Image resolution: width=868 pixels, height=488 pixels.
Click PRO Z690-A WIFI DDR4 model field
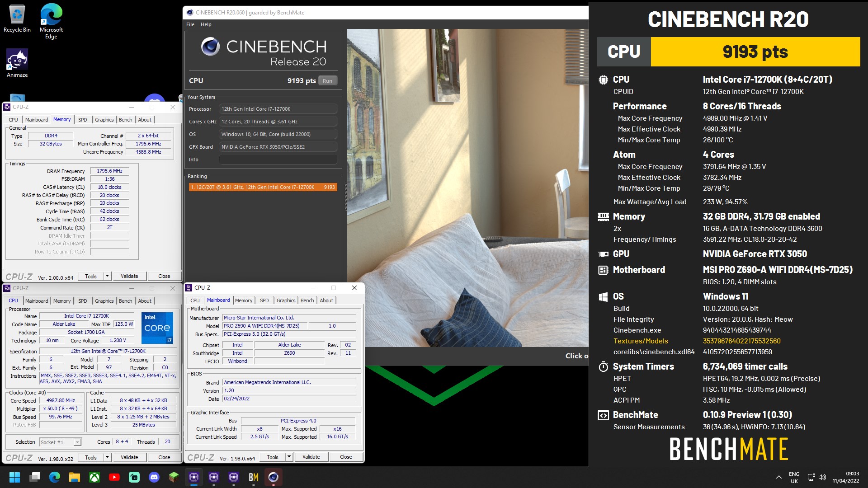click(265, 326)
